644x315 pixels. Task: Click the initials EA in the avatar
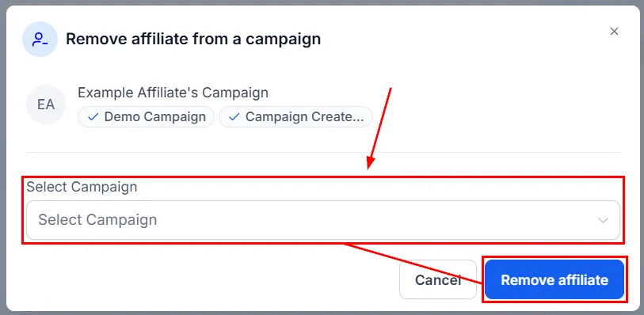click(x=46, y=104)
